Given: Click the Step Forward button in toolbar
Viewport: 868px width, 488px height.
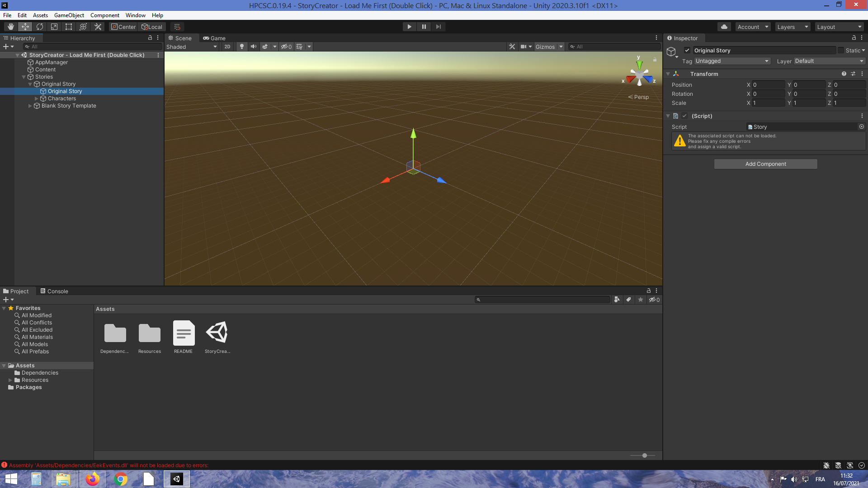Looking at the screenshot, I should click(438, 26).
